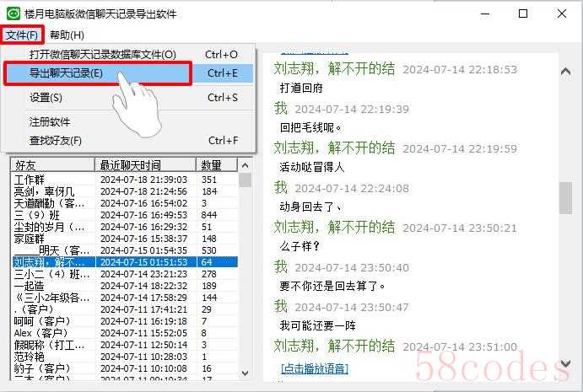Select the 工作群 row in friend list
Viewport: 583px width, 392px height.
125,180
